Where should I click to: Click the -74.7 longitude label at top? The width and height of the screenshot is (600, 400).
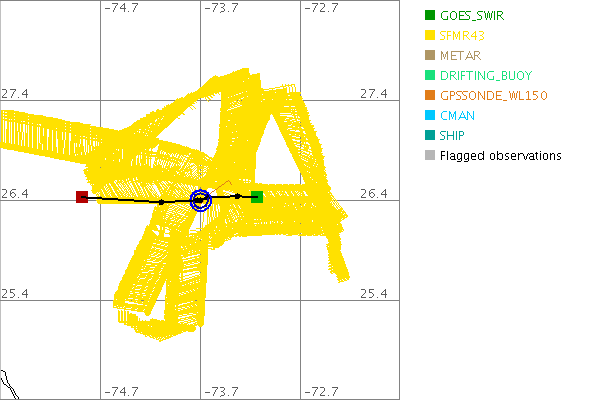click(122, 8)
